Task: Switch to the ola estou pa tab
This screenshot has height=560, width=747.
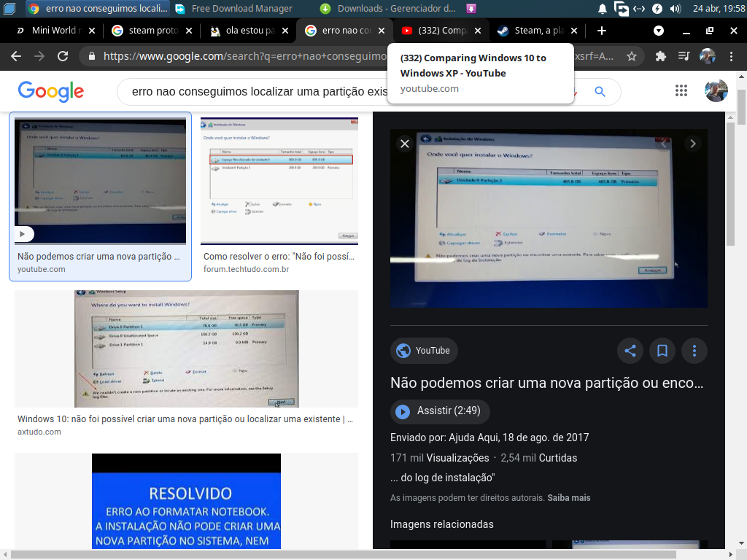Action: click(x=248, y=31)
